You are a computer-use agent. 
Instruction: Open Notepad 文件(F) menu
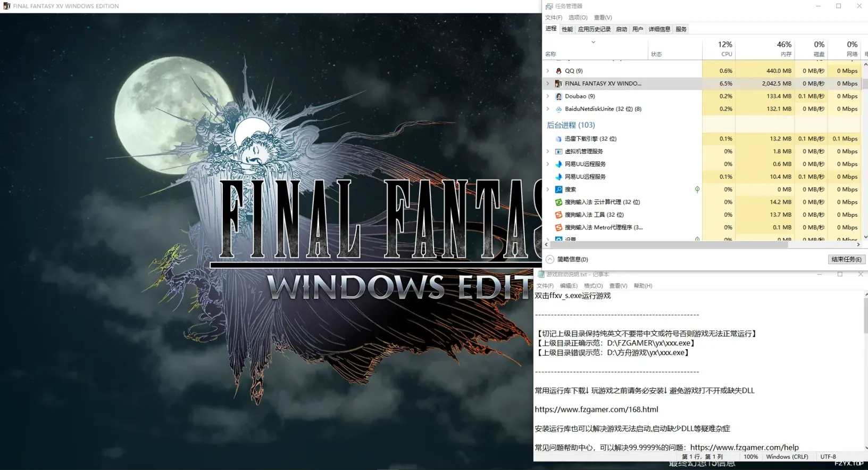pyautogui.click(x=545, y=286)
